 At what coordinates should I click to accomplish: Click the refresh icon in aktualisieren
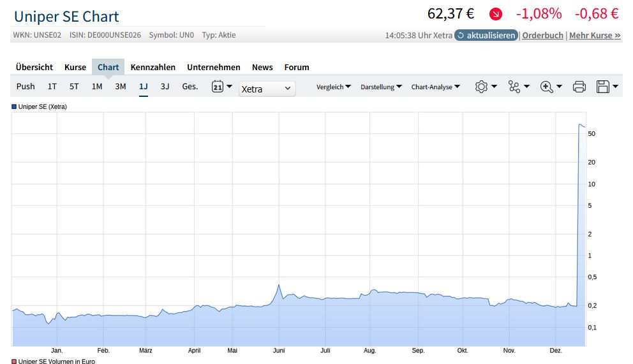tap(461, 36)
